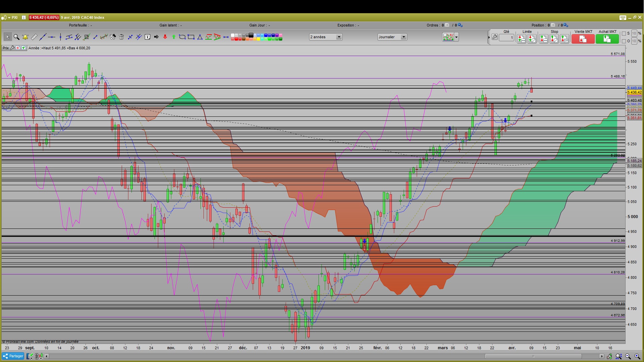
Task: Select the parallel channel tool
Action: 69,37
